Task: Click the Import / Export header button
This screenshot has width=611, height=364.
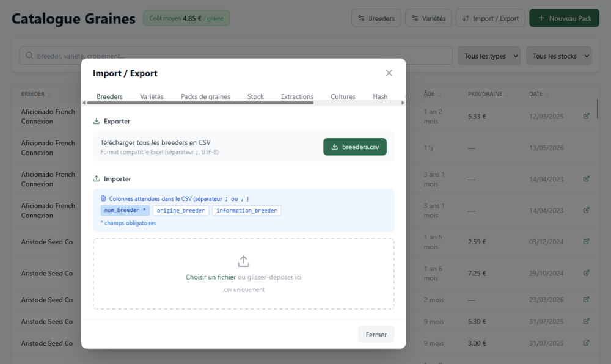Action: click(490, 18)
